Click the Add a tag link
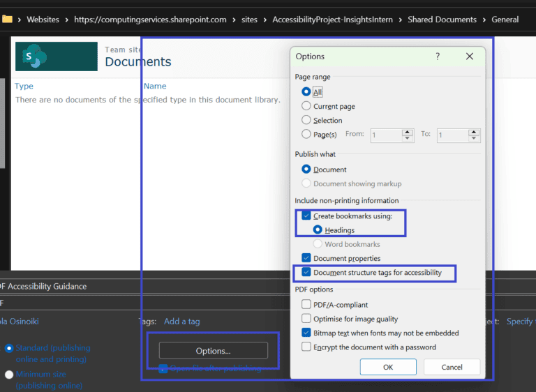 (181, 322)
